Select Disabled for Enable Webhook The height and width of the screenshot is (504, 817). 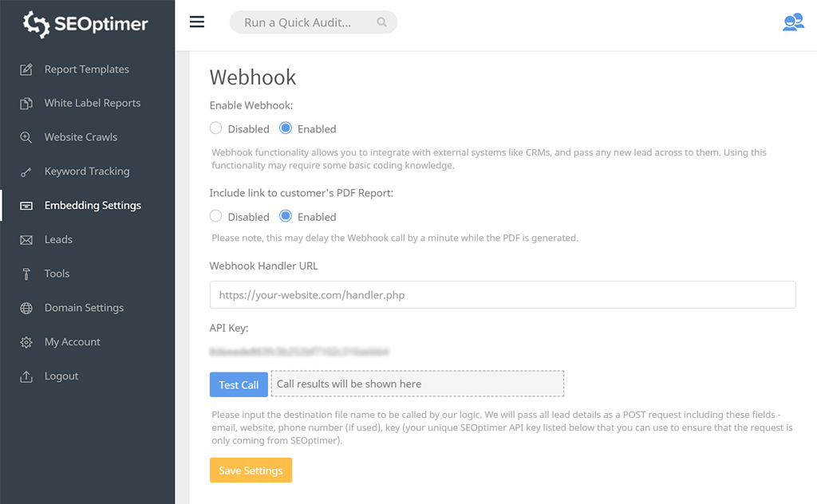click(215, 128)
